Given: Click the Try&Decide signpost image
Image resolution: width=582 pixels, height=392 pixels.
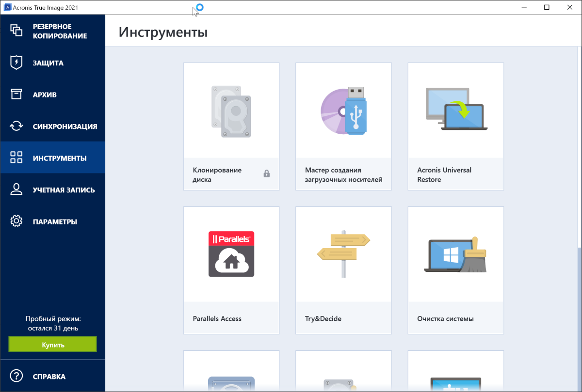Looking at the screenshot, I should (343, 253).
